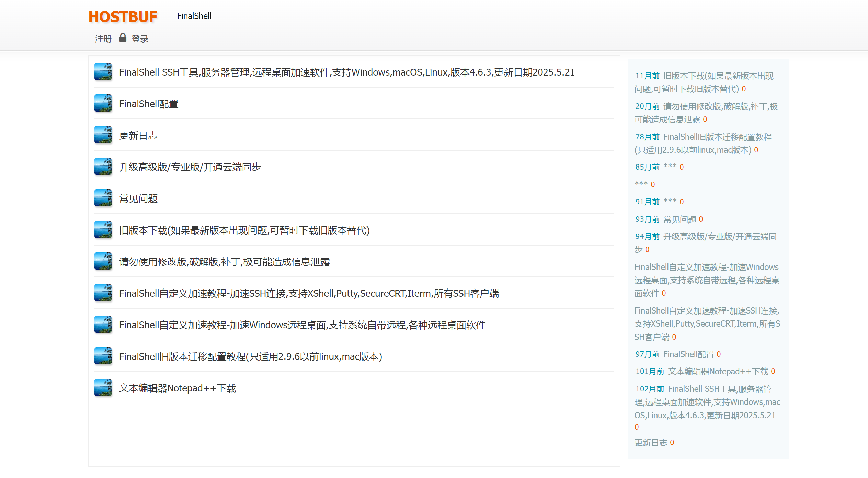This screenshot has width=868, height=478.
Task: Click sidebar entry 97月前 FinalShell配置
Action: click(688, 354)
